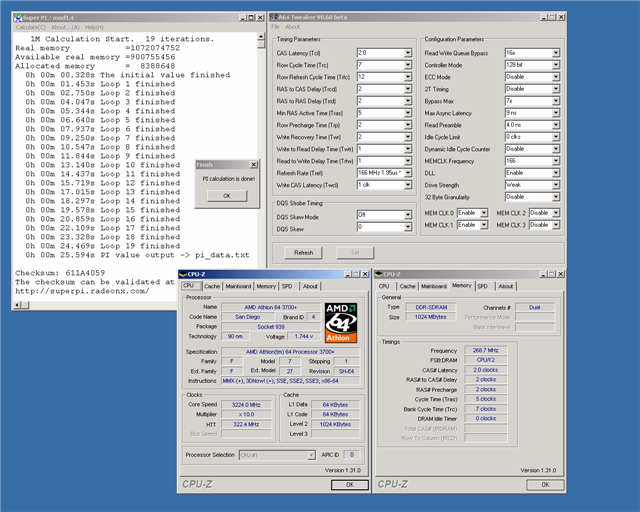Image resolution: width=640 pixels, height=512 pixels.
Task: Switch to SPD tab in CPU-Z memory window
Action: point(482,286)
